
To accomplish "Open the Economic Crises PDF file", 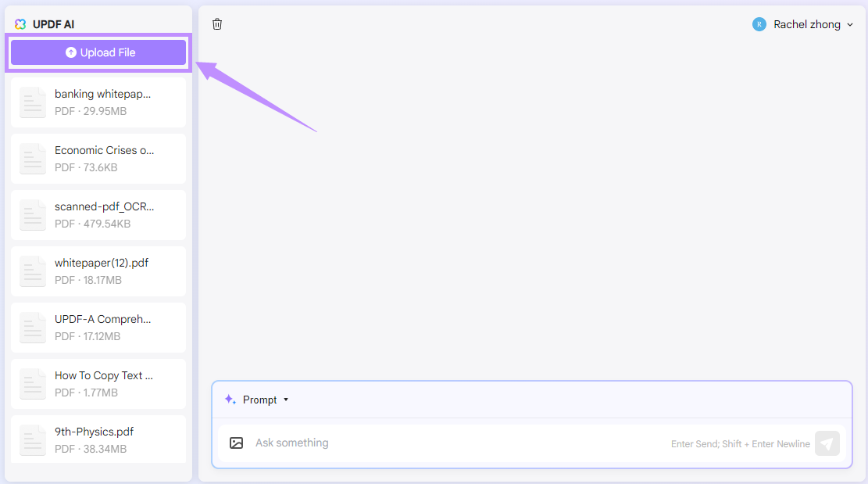I will coord(105,158).
